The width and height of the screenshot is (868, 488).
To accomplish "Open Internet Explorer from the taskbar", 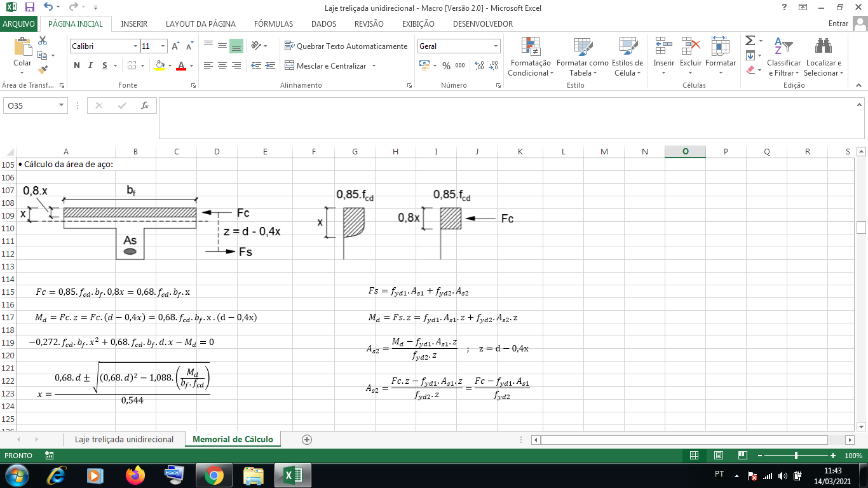I will [57, 475].
